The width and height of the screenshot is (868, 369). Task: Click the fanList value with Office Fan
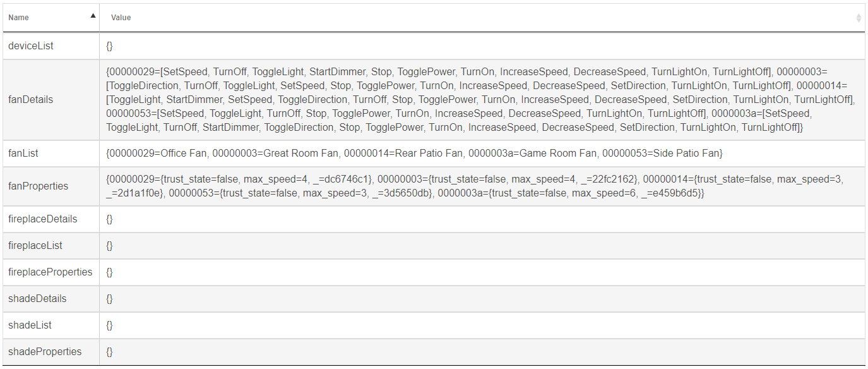(x=414, y=153)
